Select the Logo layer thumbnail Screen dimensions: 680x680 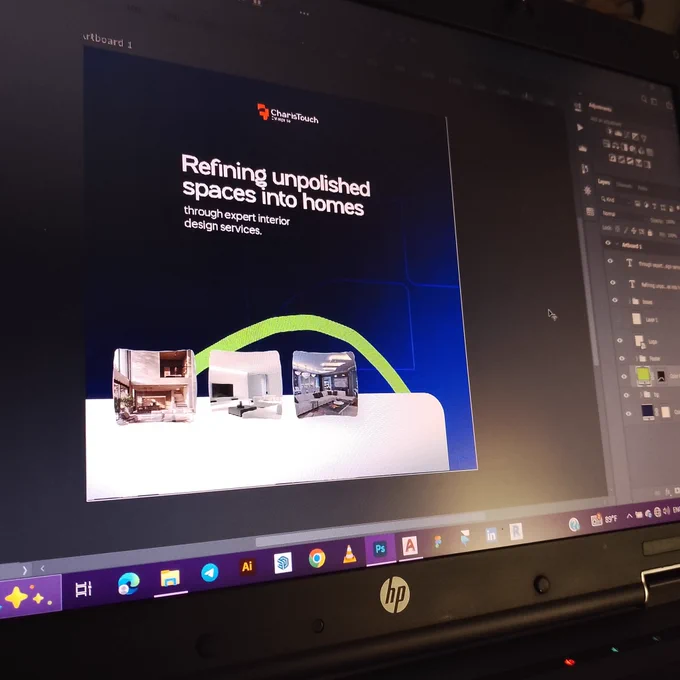[x=639, y=341]
